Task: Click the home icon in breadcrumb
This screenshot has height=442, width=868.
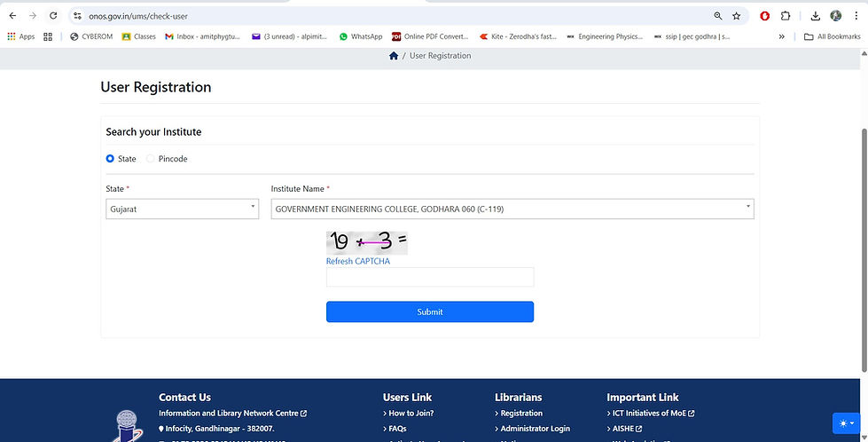Action: click(394, 55)
